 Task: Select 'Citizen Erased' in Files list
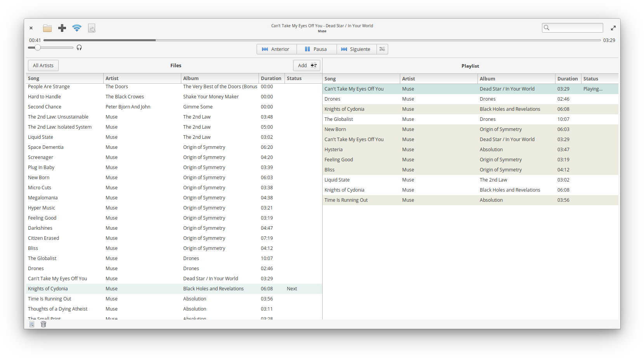click(174, 238)
